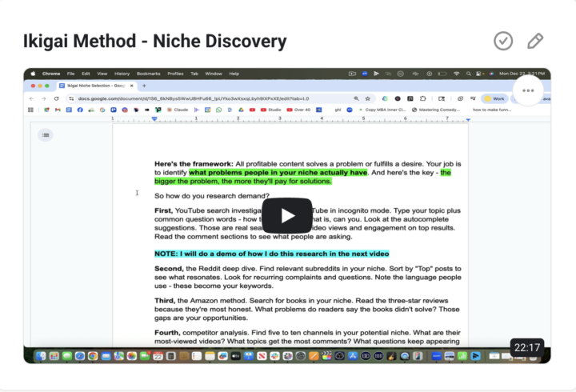Open the WhatsApp bookmark
This screenshot has height=392, width=576.
[x=218, y=110]
